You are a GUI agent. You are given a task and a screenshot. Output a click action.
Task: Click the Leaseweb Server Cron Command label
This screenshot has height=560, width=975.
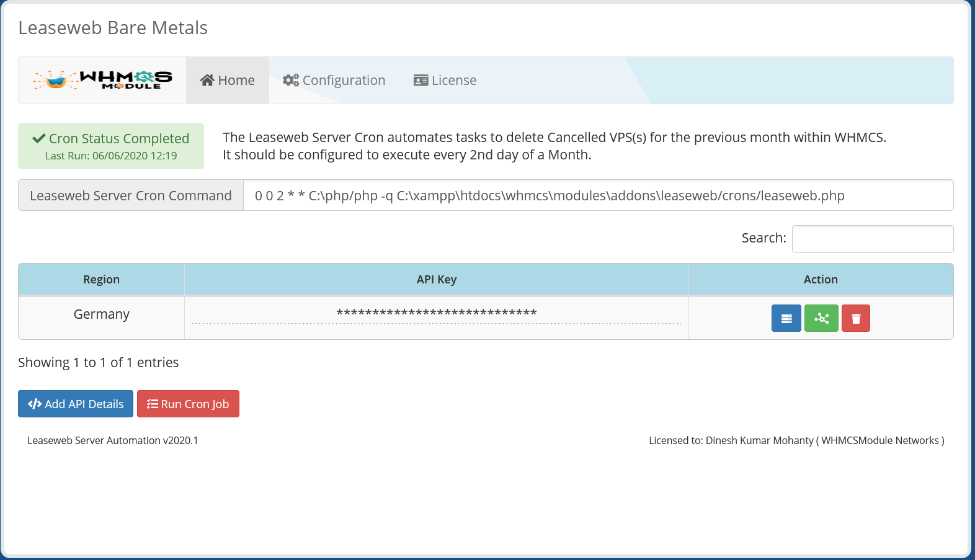[131, 195]
